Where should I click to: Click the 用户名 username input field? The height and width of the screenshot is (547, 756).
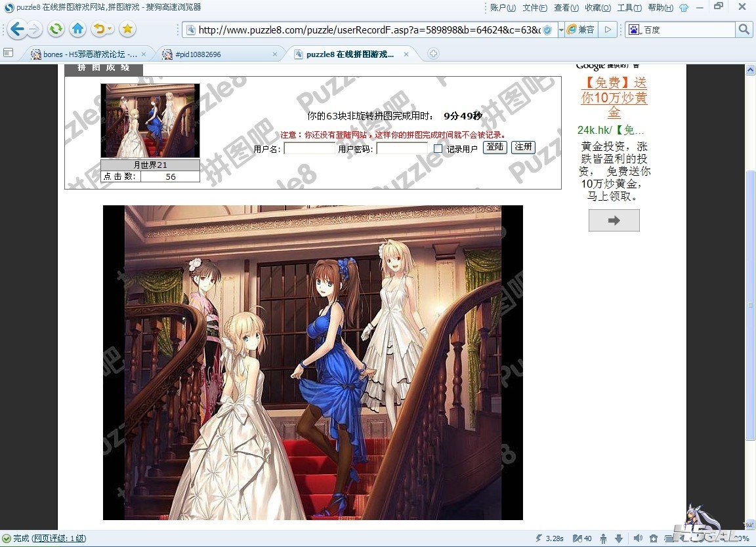click(x=309, y=149)
